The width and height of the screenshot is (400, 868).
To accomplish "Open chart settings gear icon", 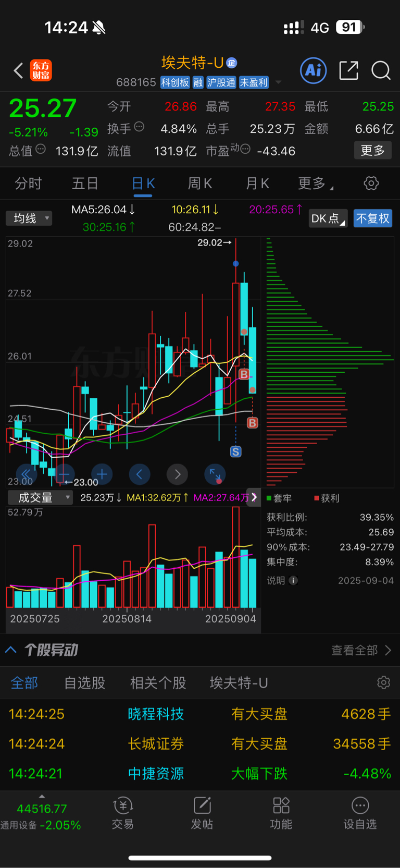I will 371,184.
